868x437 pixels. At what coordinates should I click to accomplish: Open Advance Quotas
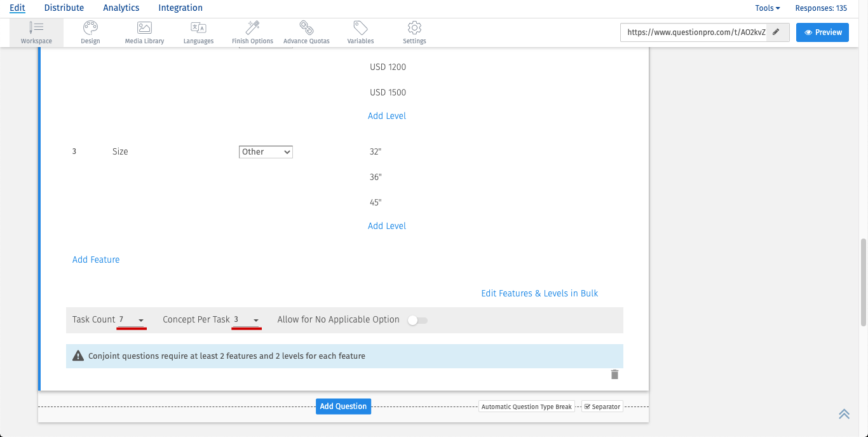(x=306, y=32)
